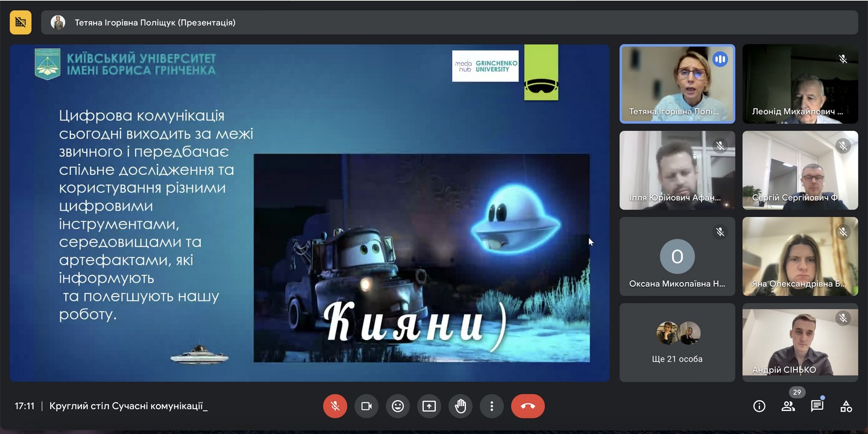Show the participants list with 29 people
This screenshot has width=868, height=434.
click(788, 406)
